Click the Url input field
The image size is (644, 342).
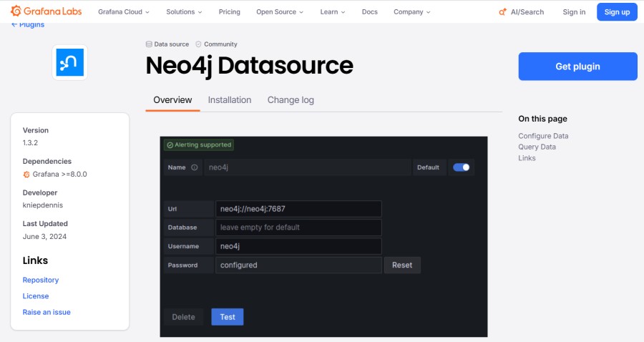point(298,209)
